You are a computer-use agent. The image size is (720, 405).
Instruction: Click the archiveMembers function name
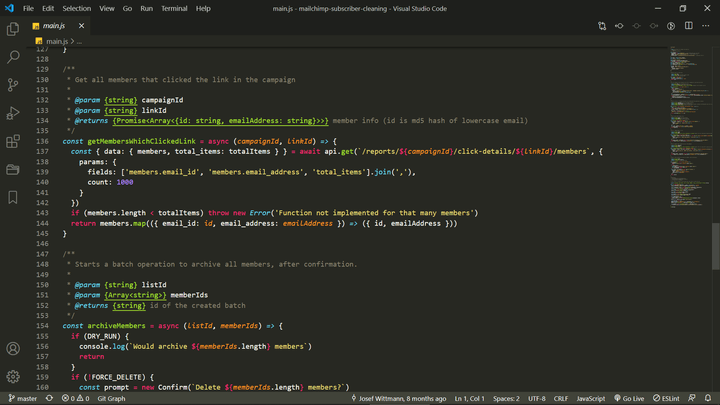tap(116, 326)
